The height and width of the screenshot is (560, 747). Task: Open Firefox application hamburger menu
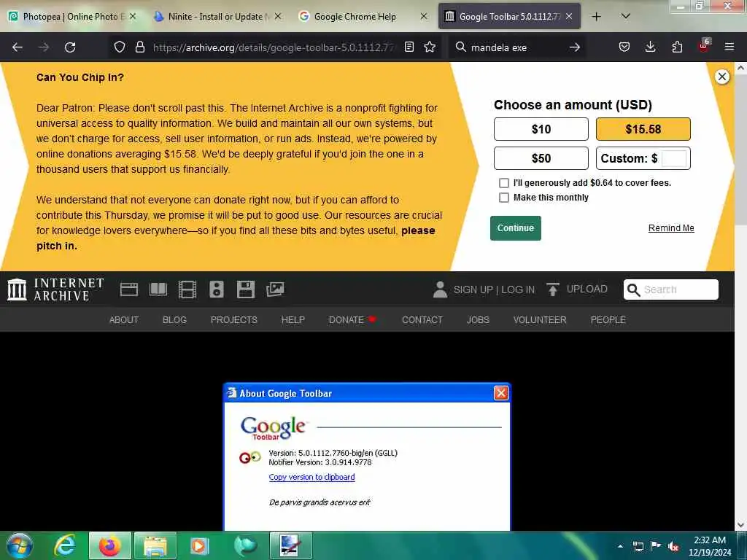(729, 47)
